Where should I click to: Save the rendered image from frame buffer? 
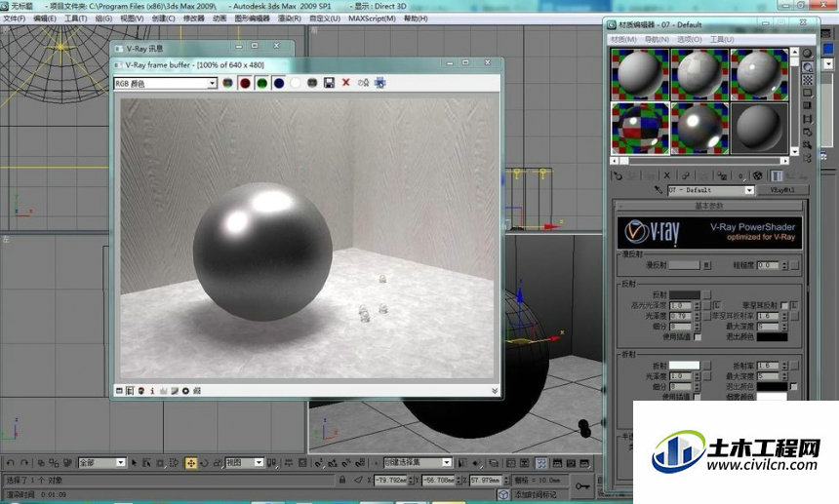click(329, 83)
